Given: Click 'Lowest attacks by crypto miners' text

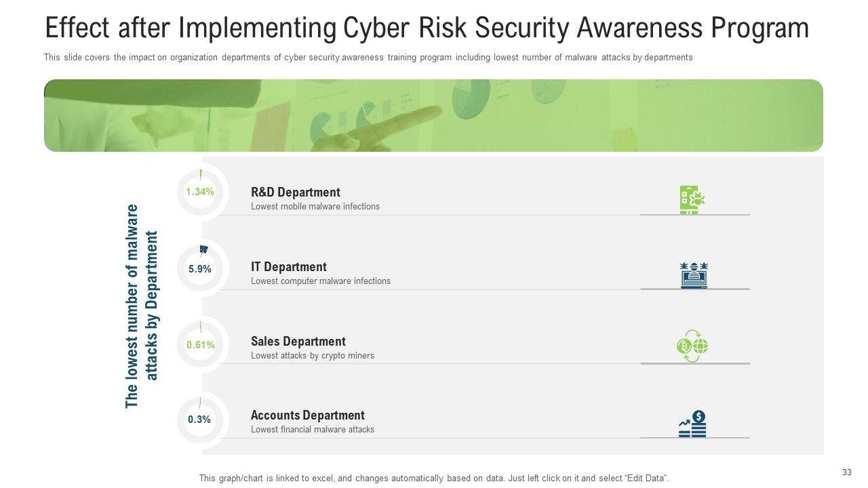Looking at the screenshot, I should pyautogui.click(x=313, y=356).
